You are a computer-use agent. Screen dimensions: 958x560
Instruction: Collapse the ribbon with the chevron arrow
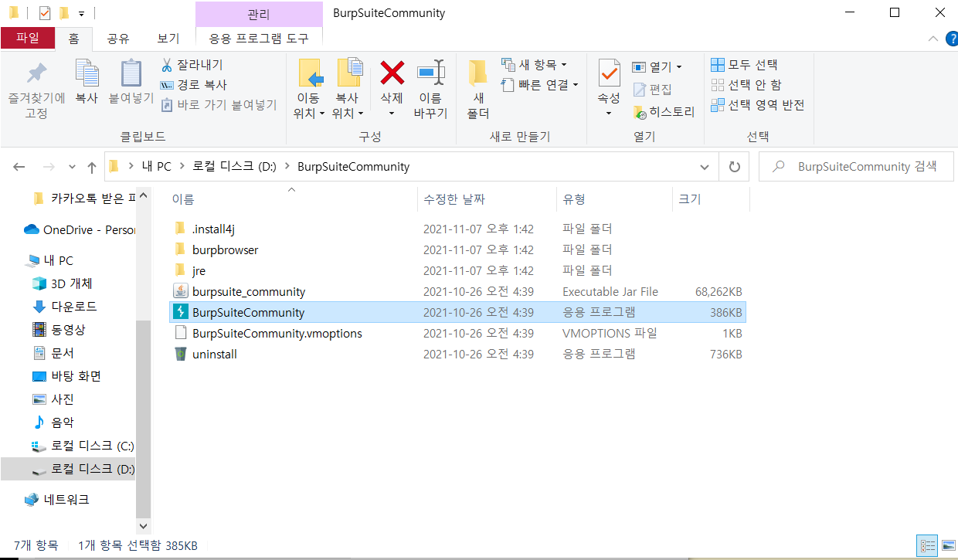coord(932,39)
